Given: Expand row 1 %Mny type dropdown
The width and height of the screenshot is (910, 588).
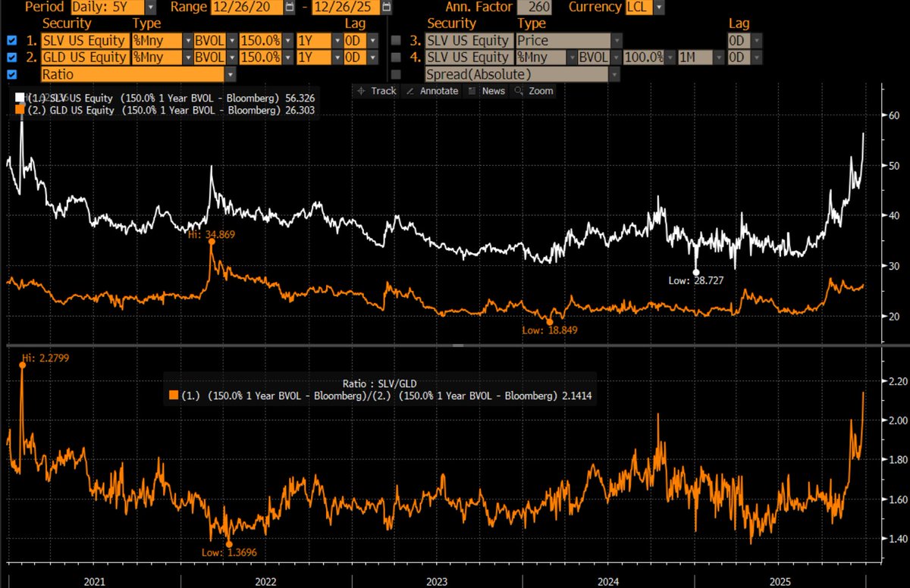Looking at the screenshot, I should 187,41.
